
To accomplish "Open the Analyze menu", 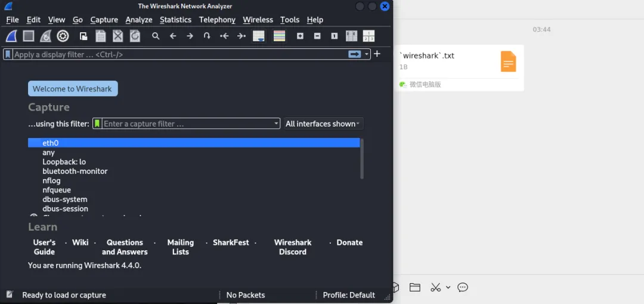I will 139,20.
